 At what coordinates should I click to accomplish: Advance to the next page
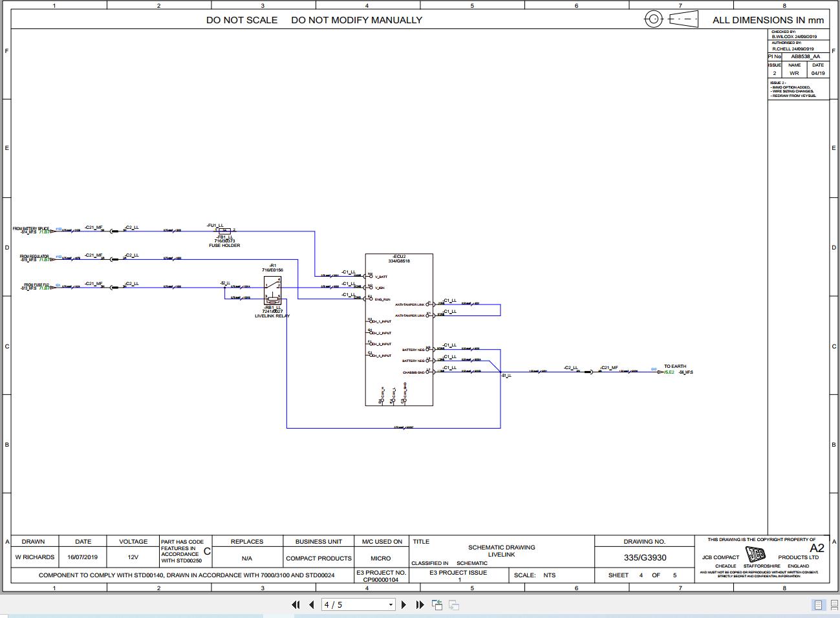404,604
